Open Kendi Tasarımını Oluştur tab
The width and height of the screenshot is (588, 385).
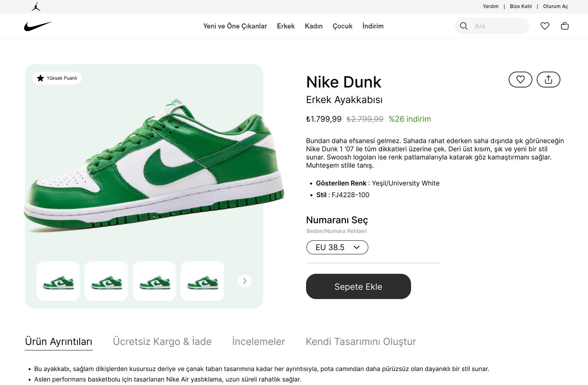point(361,341)
